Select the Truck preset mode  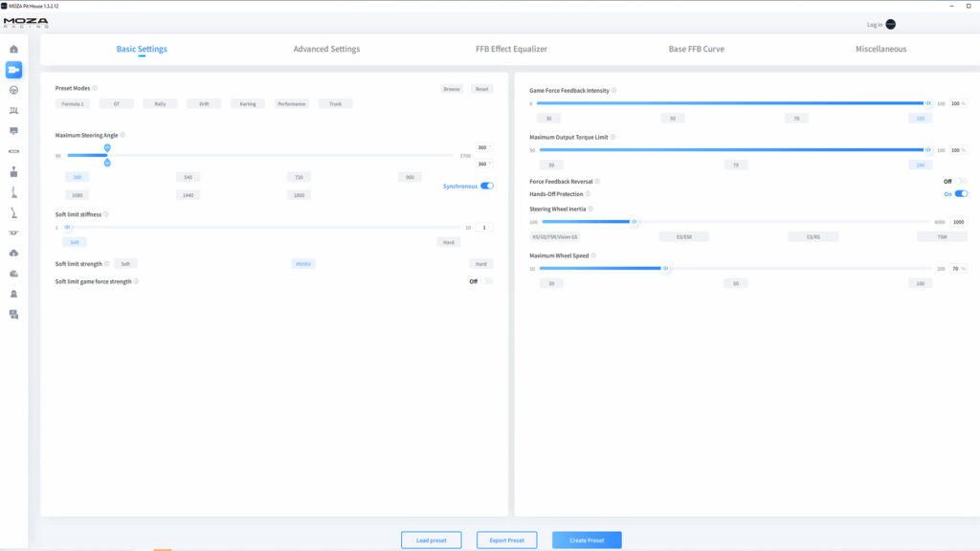[335, 103]
